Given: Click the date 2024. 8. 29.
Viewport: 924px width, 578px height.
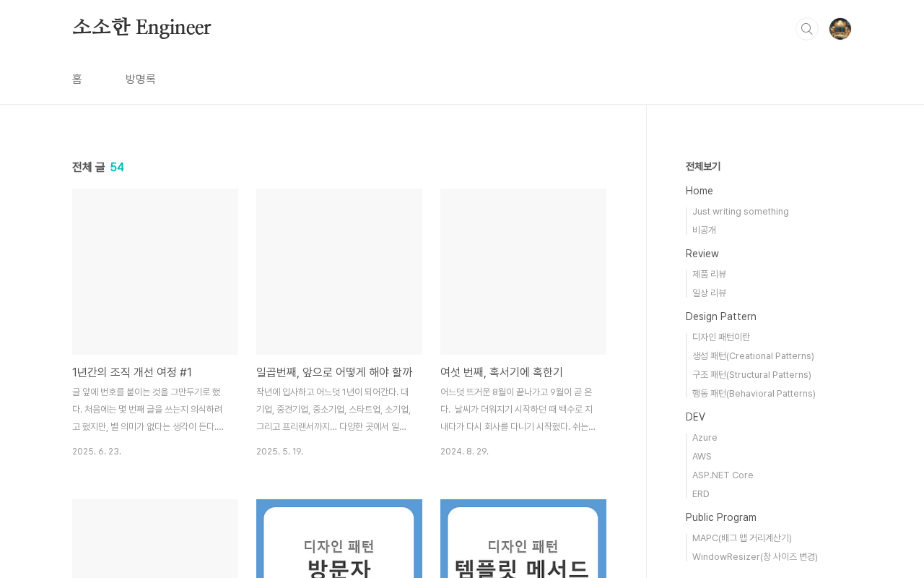Looking at the screenshot, I should (464, 452).
